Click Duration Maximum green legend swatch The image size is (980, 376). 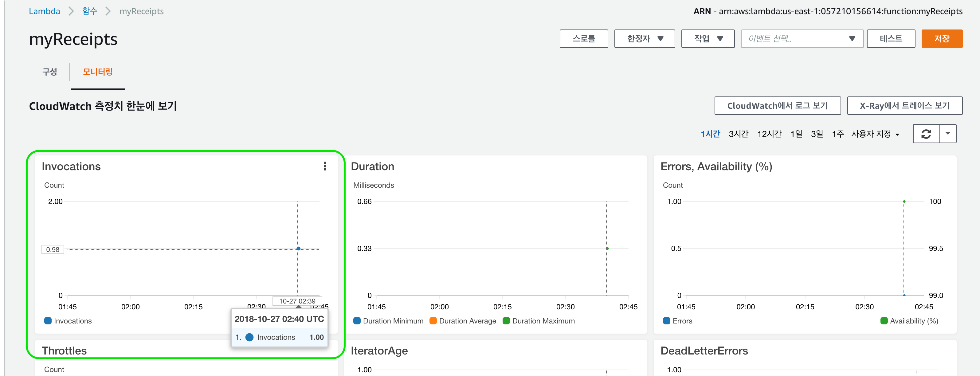506,321
